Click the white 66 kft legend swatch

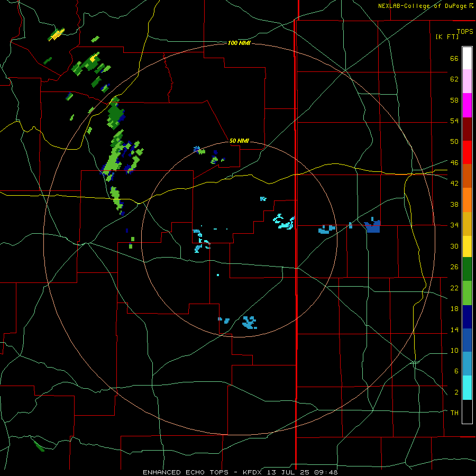(x=467, y=58)
